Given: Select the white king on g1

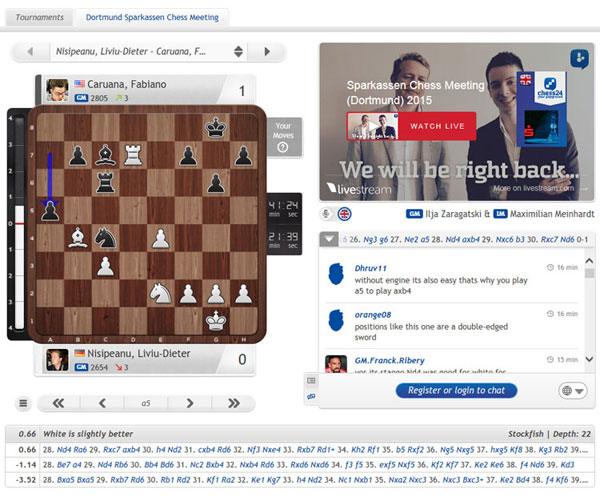Looking at the screenshot, I should 216,321.
